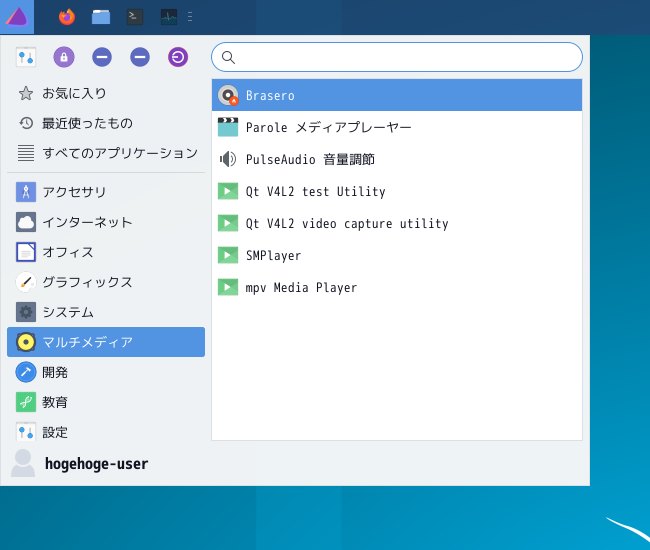Click the Parole clapperboard icon
Screen dimensions: 650x550
pyautogui.click(x=228, y=127)
